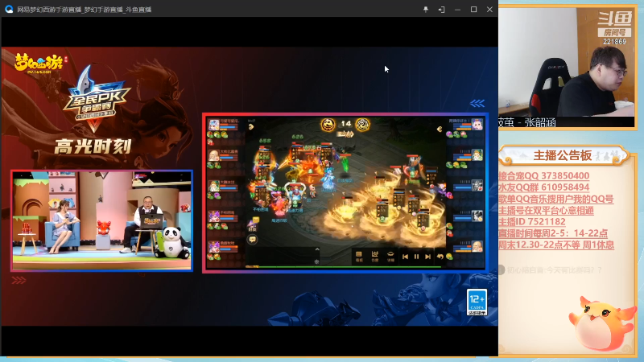The image size is (644, 362).
Task: Select the second right-team player portrait
Action: [x=477, y=154]
